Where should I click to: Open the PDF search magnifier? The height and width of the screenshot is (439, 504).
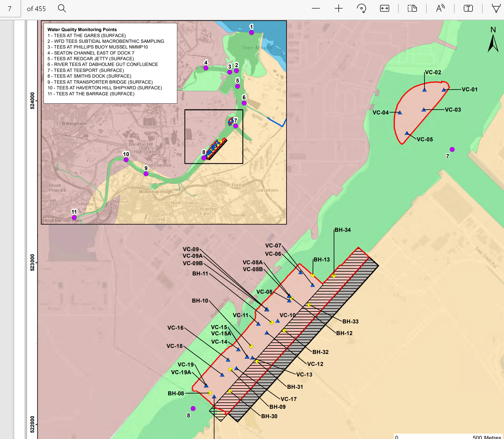point(62,9)
